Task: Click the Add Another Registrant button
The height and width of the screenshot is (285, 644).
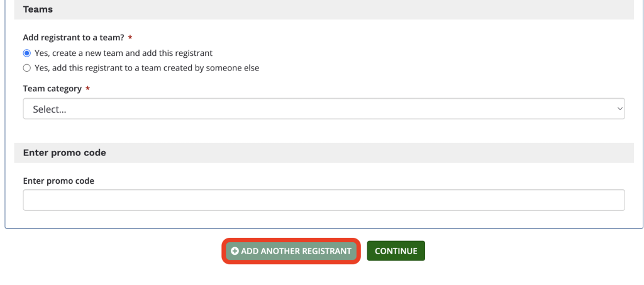Action: tap(291, 251)
